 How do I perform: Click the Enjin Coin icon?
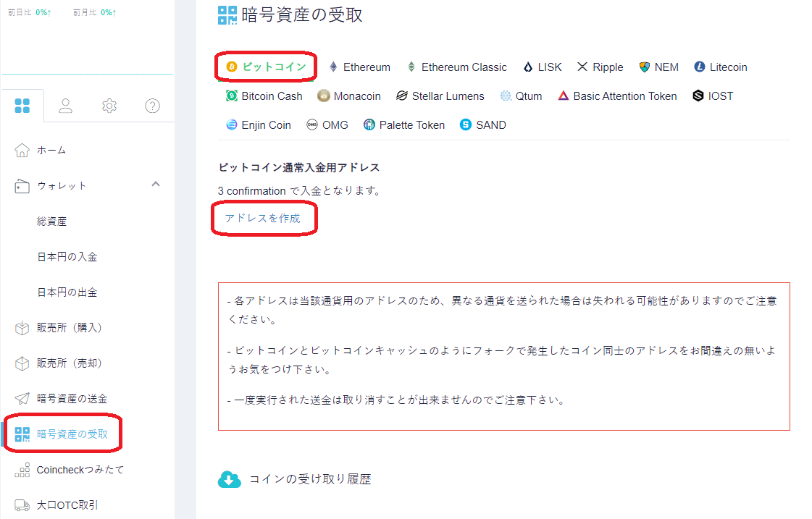[231, 125]
